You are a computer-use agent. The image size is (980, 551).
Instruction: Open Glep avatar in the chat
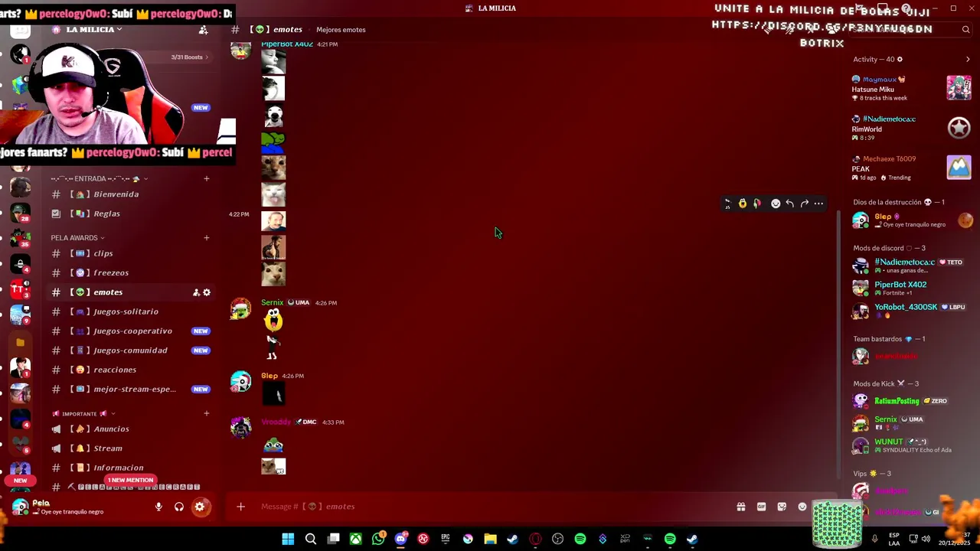240,381
